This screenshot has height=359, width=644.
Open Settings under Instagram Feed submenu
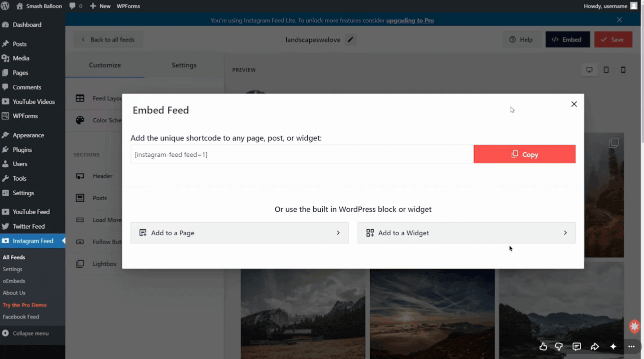click(x=12, y=269)
